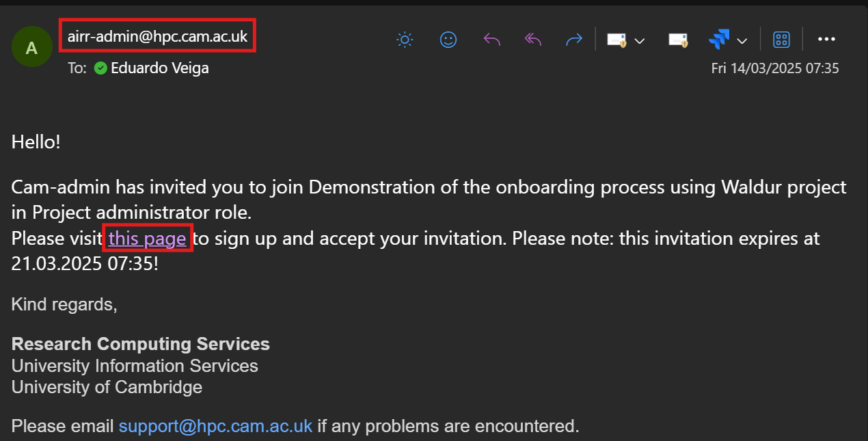Select the recipient name Eduardo Veiga
This screenshot has width=868, height=441.
point(160,68)
